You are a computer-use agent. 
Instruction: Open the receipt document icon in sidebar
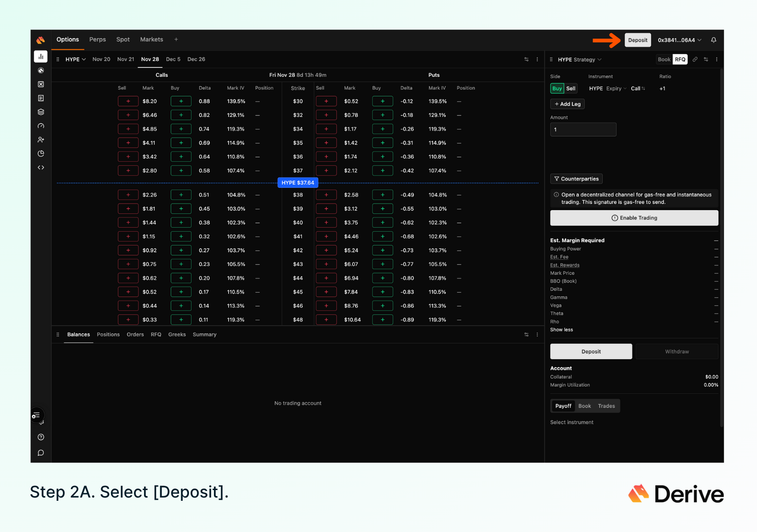[x=41, y=98]
